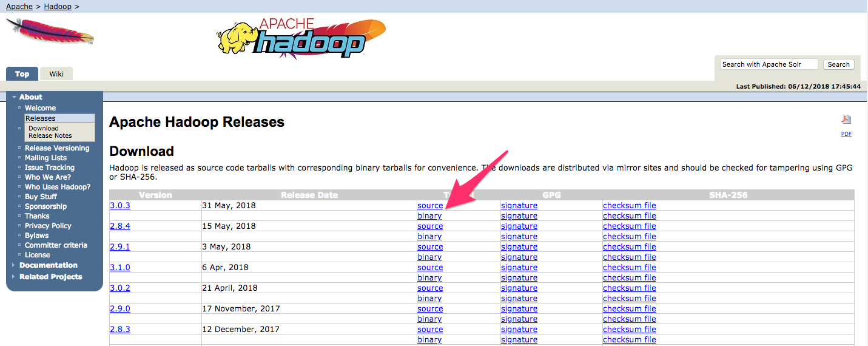Viewport: 868px width, 346px height.
Task: Open Buy Stuff in sidebar
Action: (41, 197)
